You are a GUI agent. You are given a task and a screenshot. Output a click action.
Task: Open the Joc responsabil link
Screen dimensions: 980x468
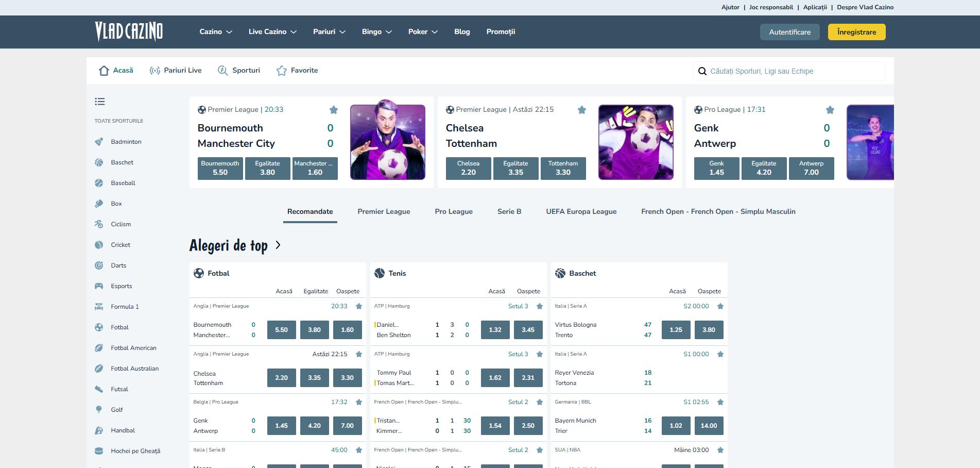coord(771,7)
